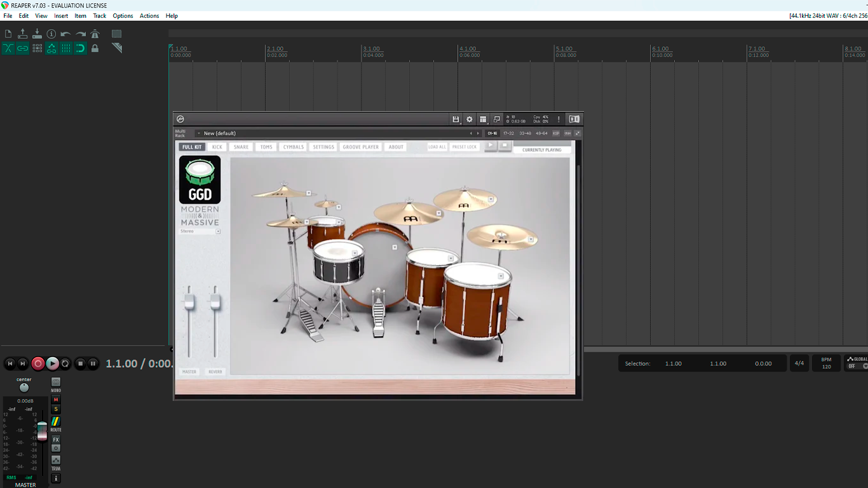Open the Options menu
The height and width of the screenshot is (488, 868).
tap(123, 16)
